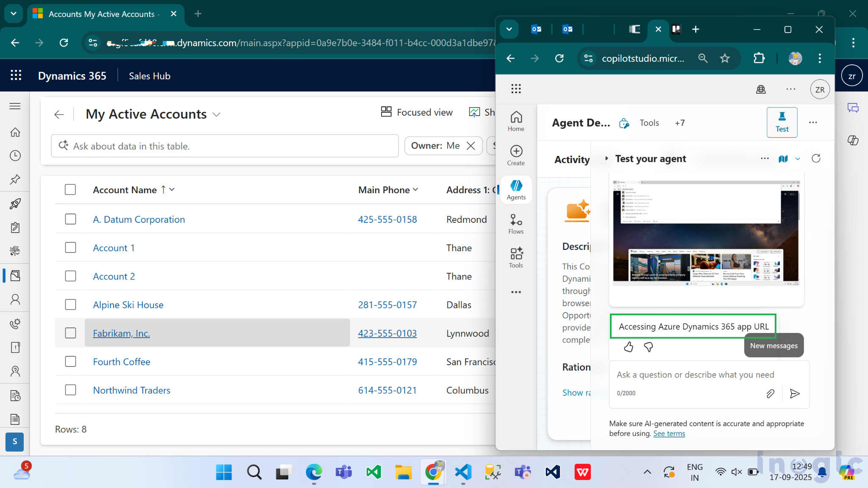Screen dimensions: 868x488
Task: Give thumbs down to agent response
Action: pyautogui.click(x=648, y=347)
